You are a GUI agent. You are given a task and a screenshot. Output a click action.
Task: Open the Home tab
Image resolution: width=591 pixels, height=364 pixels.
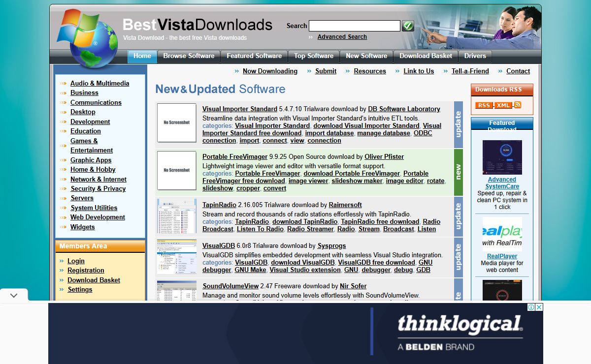tap(142, 56)
